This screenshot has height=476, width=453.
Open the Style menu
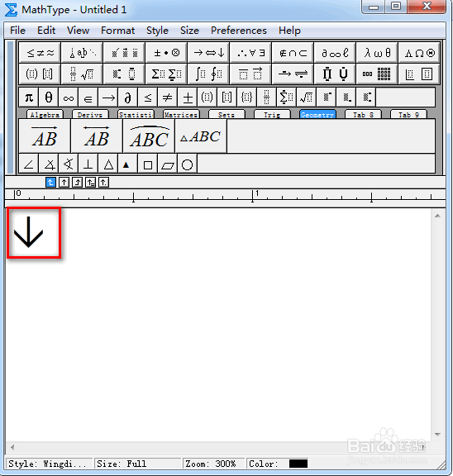(157, 31)
